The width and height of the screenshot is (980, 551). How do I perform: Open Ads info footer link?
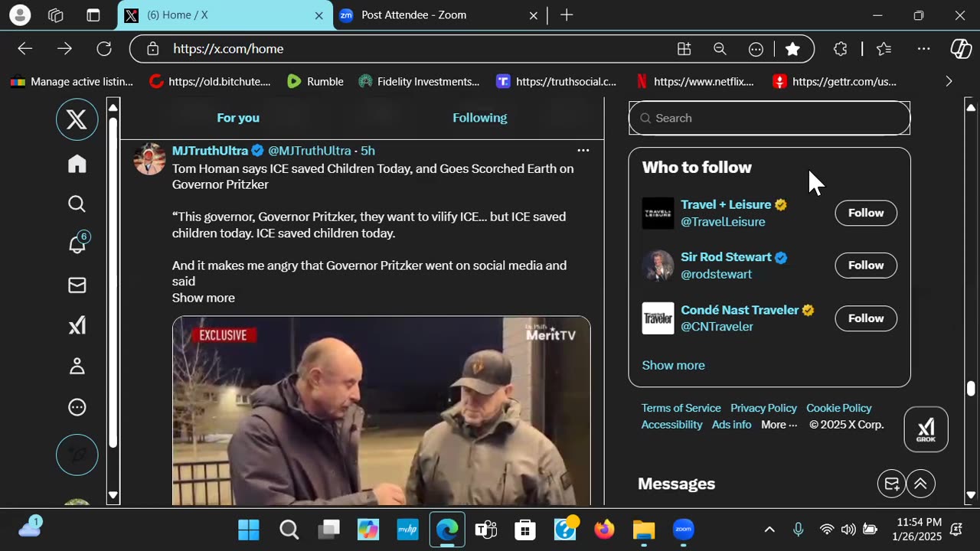tap(731, 425)
